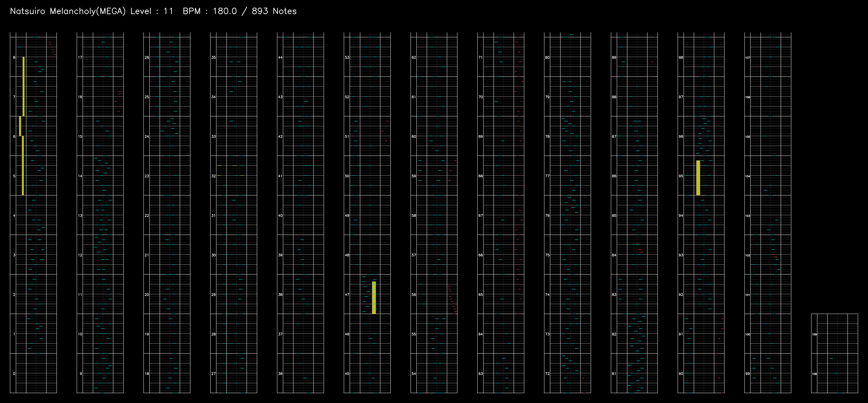
Task: Click measure number 9 label
Action: (81, 374)
